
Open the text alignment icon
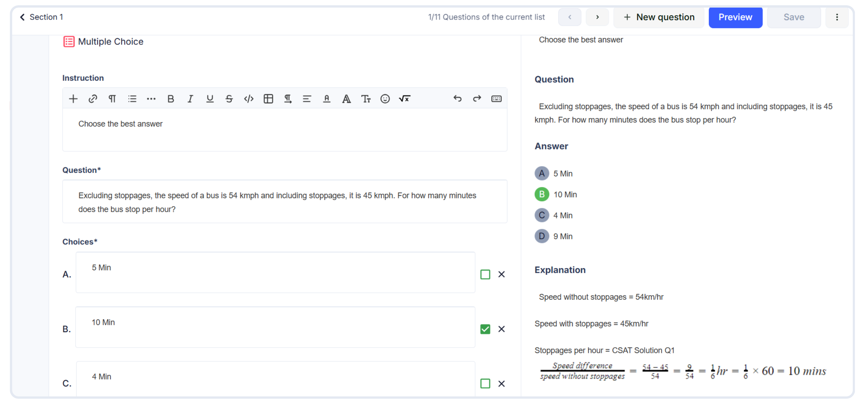(x=307, y=99)
